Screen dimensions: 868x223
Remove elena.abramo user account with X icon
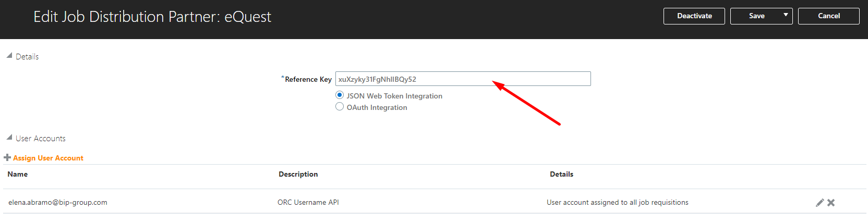[831, 203]
